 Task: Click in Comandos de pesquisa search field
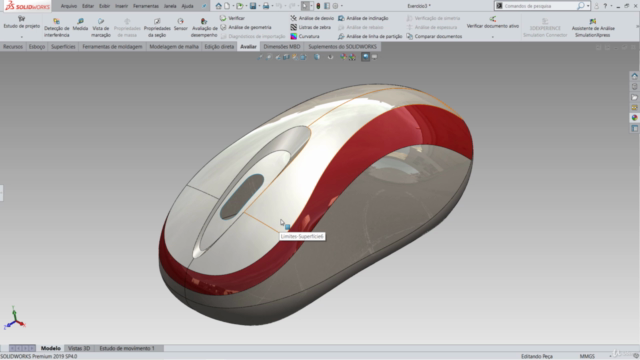[x=540, y=6]
